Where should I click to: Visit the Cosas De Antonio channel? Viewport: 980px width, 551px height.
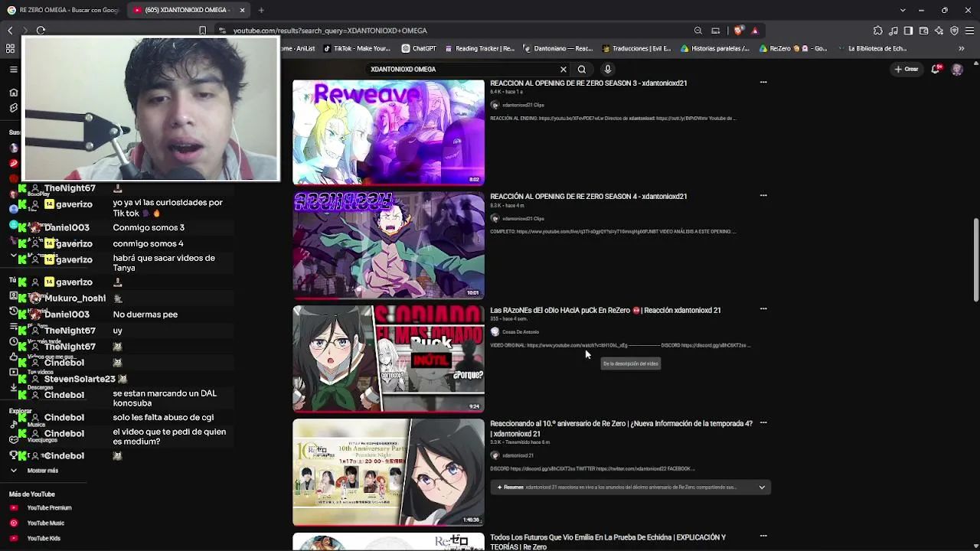(520, 332)
